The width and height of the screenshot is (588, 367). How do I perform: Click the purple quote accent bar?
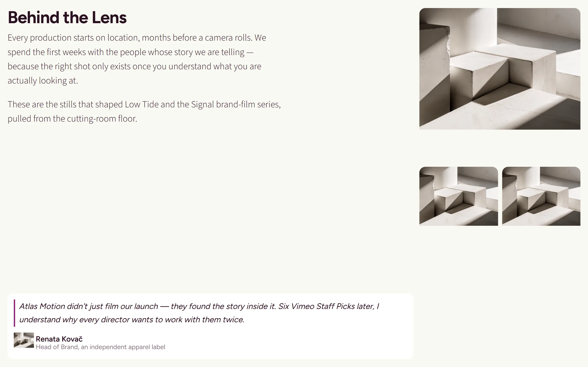pyautogui.click(x=14, y=313)
